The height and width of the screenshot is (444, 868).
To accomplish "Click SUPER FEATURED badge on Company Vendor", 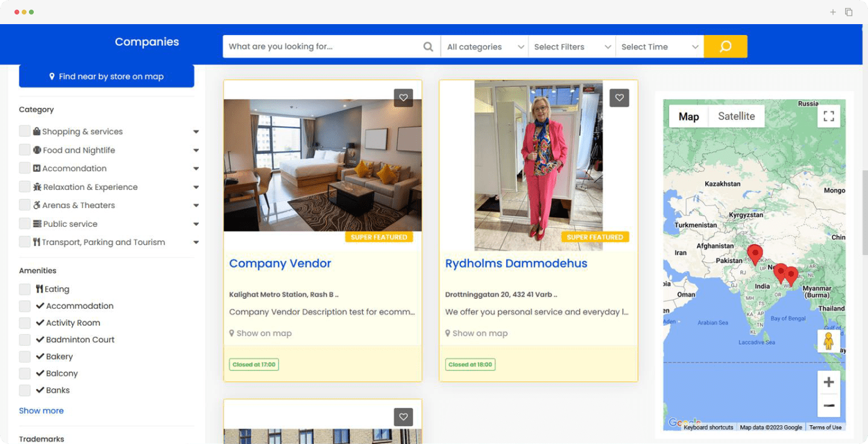I will coord(379,237).
